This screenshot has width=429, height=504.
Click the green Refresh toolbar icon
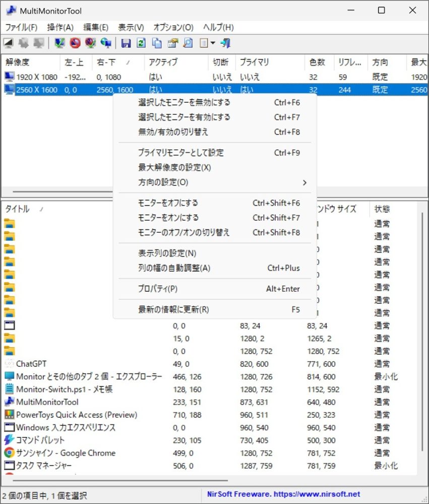tap(141, 43)
